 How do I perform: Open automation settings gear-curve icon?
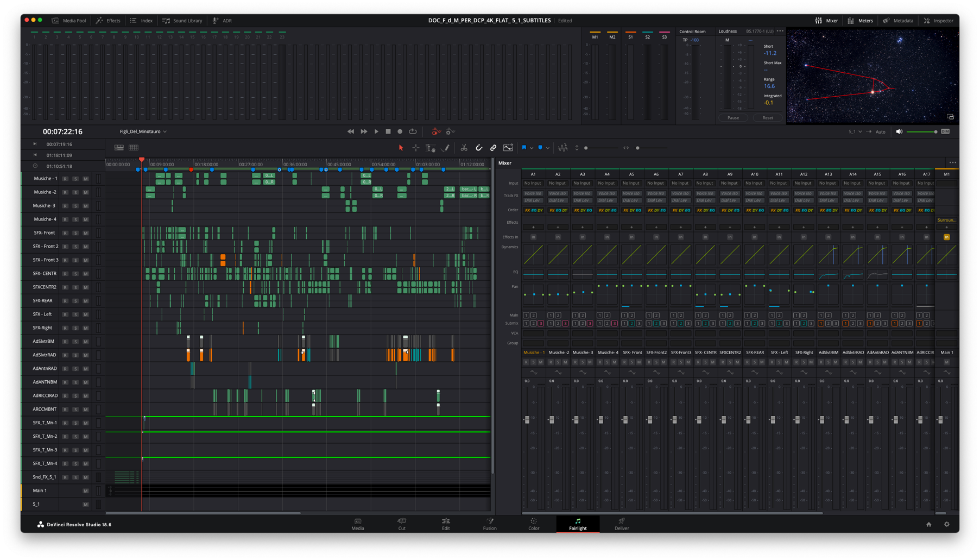click(x=450, y=131)
